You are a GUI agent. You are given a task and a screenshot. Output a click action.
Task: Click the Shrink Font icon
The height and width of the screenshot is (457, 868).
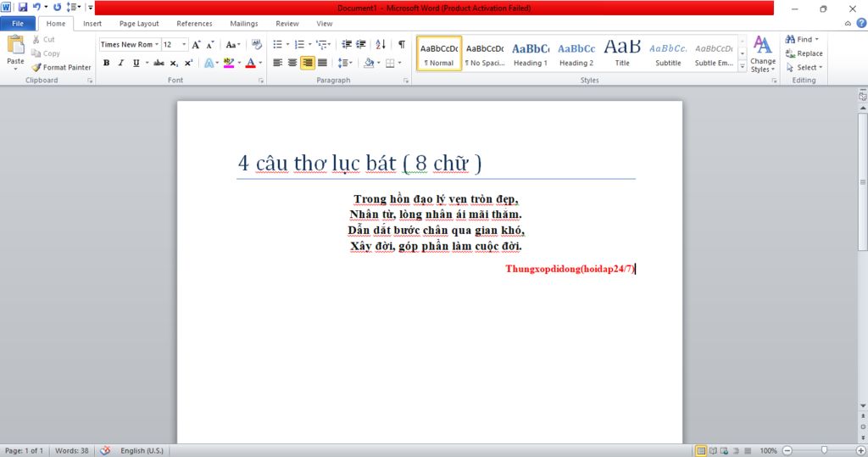[210, 44]
